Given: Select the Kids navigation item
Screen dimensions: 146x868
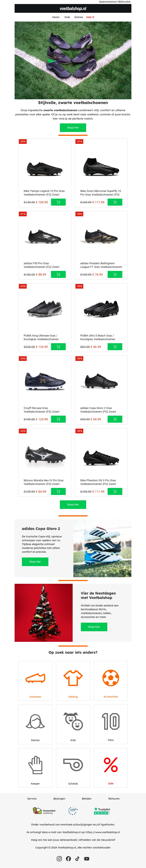Looking at the screenshot, I should tap(68, 17).
